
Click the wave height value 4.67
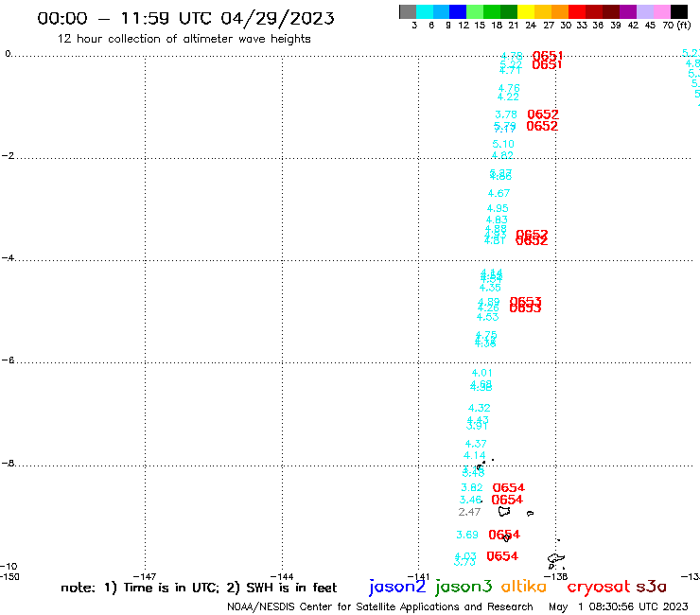pos(499,193)
